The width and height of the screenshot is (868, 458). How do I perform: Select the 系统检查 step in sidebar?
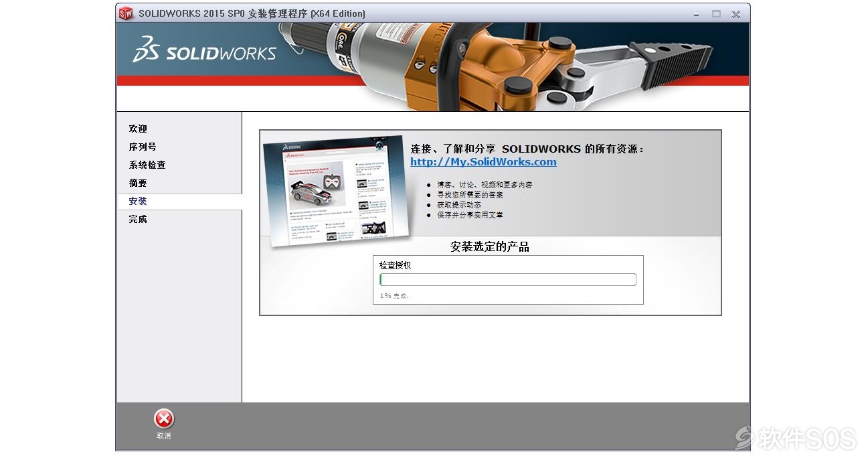[147, 165]
